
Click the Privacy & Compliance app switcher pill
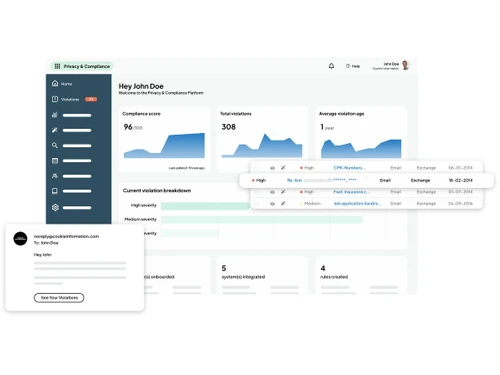[82, 66]
